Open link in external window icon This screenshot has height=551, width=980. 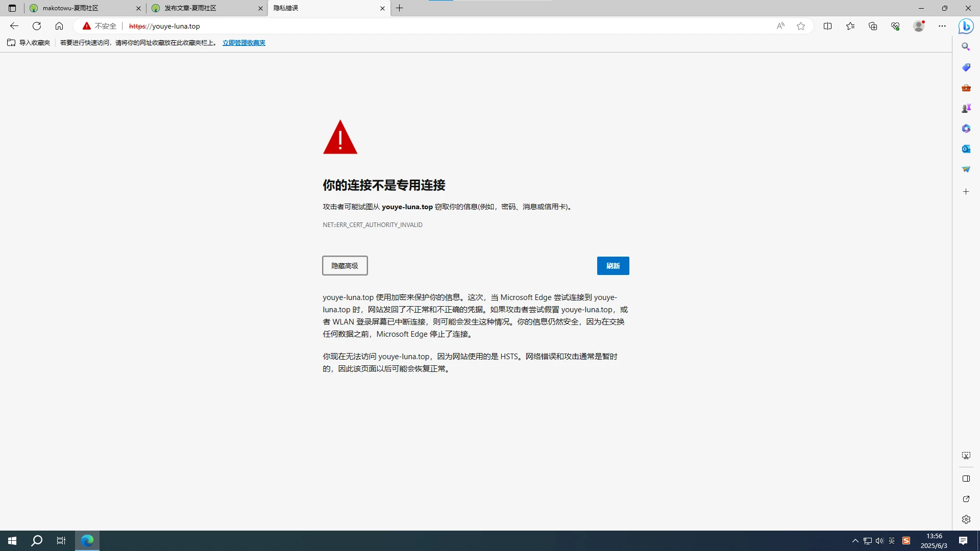[x=966, y=499]
